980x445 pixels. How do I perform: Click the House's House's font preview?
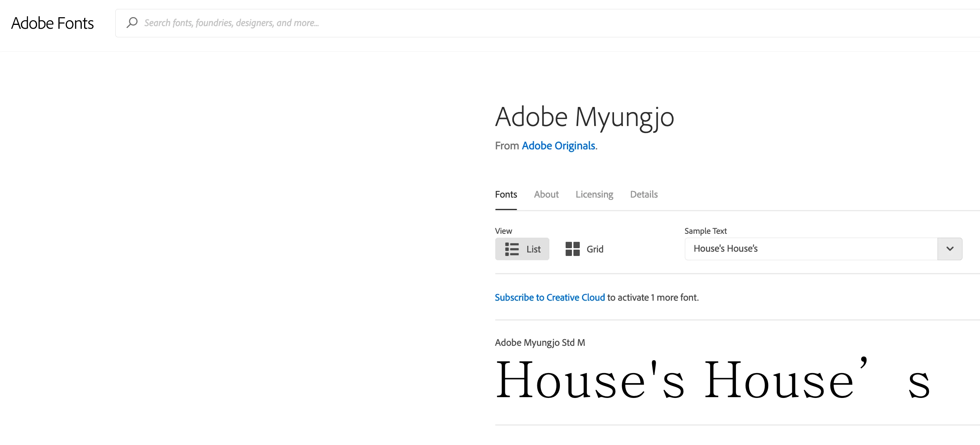point(713,380)
